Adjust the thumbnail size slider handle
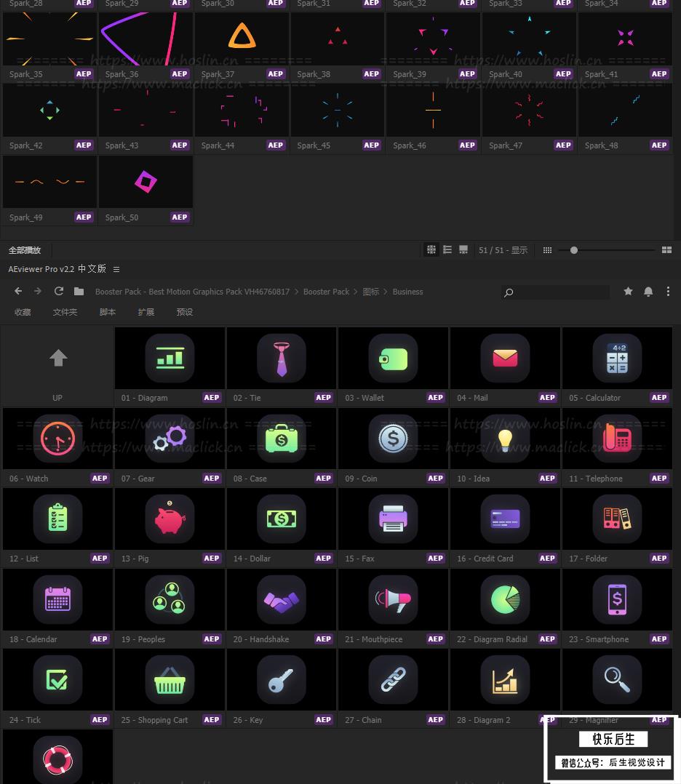This screenshot has height=784, width=681. [x=574, y=250]
